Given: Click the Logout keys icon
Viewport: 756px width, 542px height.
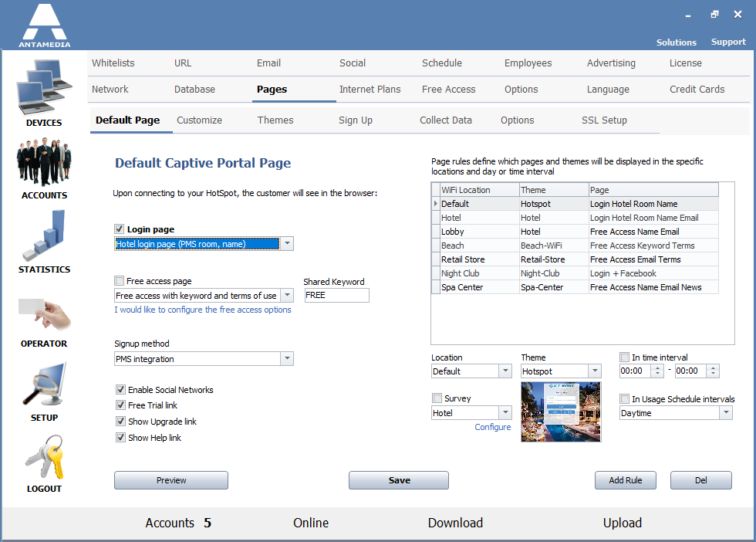Looking at the screenshot, I should pos(44,456).
